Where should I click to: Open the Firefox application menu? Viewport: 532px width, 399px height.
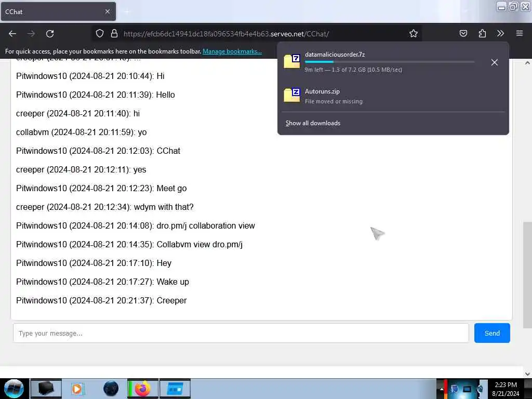click(520, 34)
